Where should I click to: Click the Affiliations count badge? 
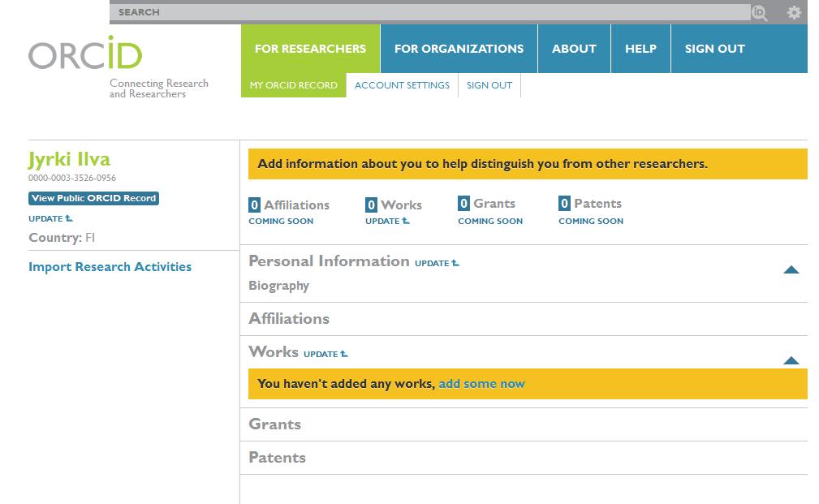click(x=254, y=205)
